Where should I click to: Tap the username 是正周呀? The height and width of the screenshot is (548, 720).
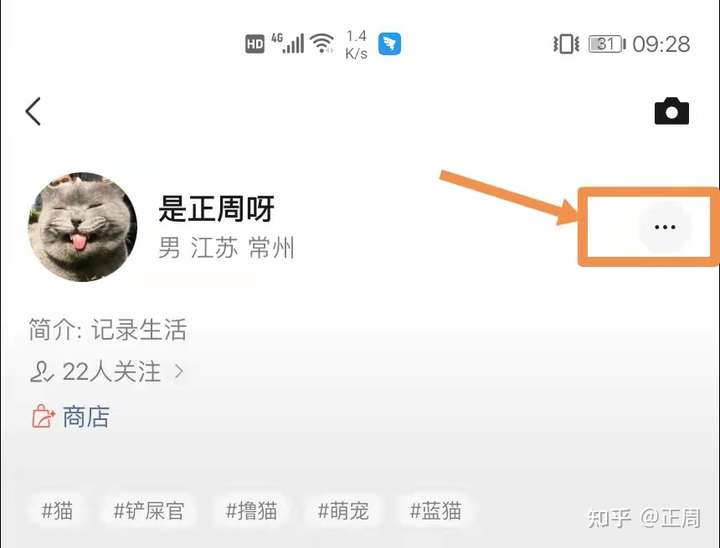216,209
